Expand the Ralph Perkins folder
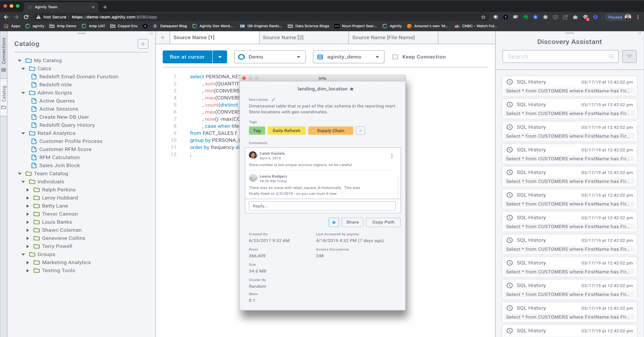Image resolution: width=644 pixels, height=337 pixels. click(28, 190)
